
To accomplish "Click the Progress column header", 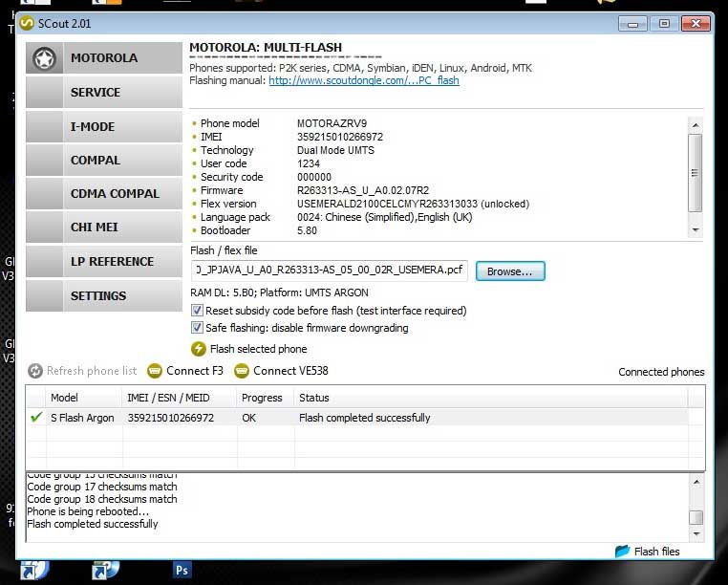I will coord(266,398).
